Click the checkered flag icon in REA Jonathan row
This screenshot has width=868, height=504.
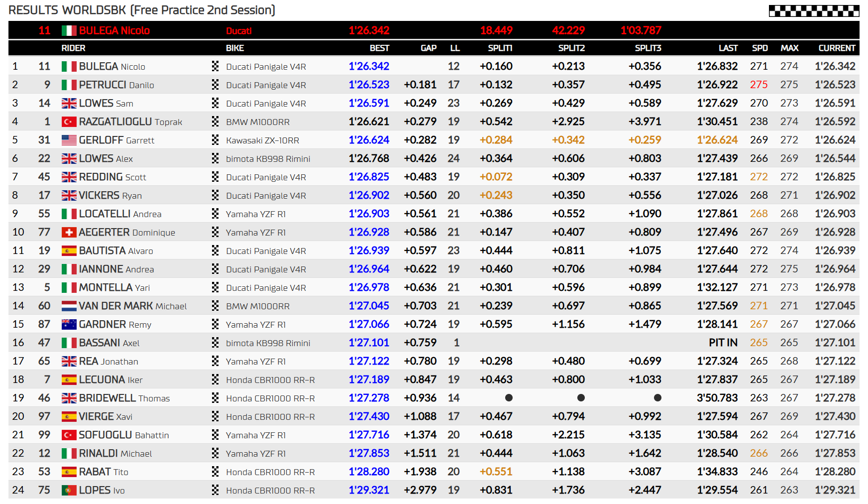(215, 361)
